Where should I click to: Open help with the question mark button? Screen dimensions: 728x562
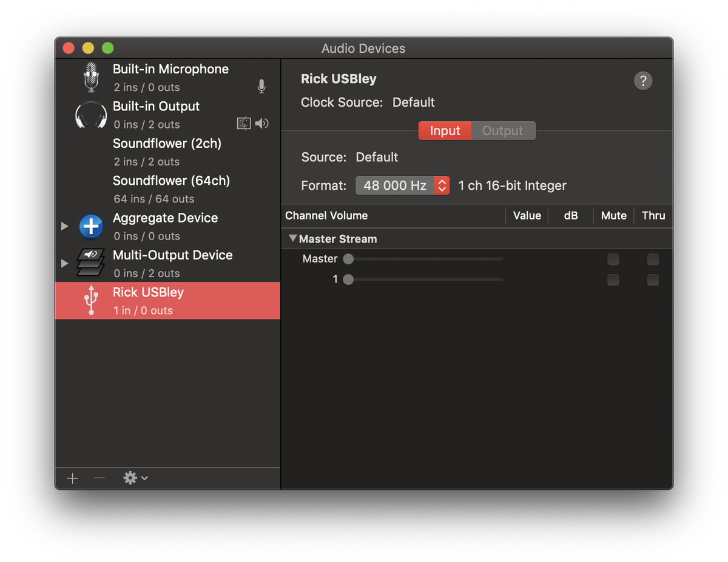[x=643, y=81]
